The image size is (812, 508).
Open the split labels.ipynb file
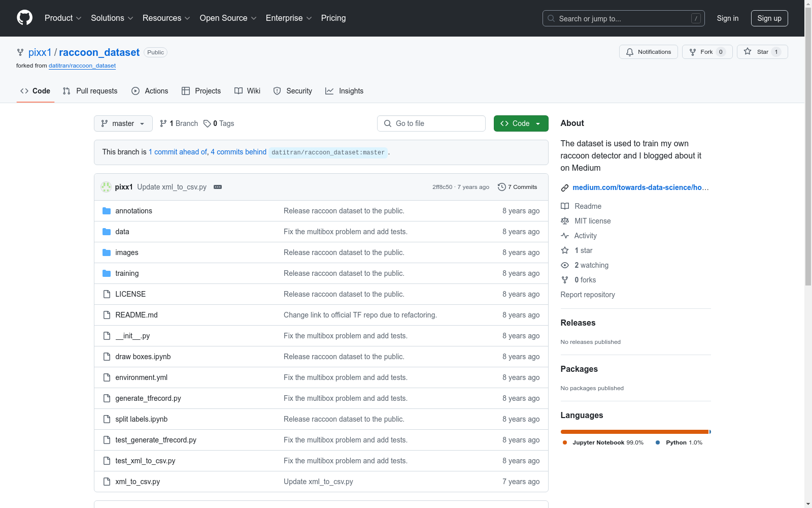142,419
